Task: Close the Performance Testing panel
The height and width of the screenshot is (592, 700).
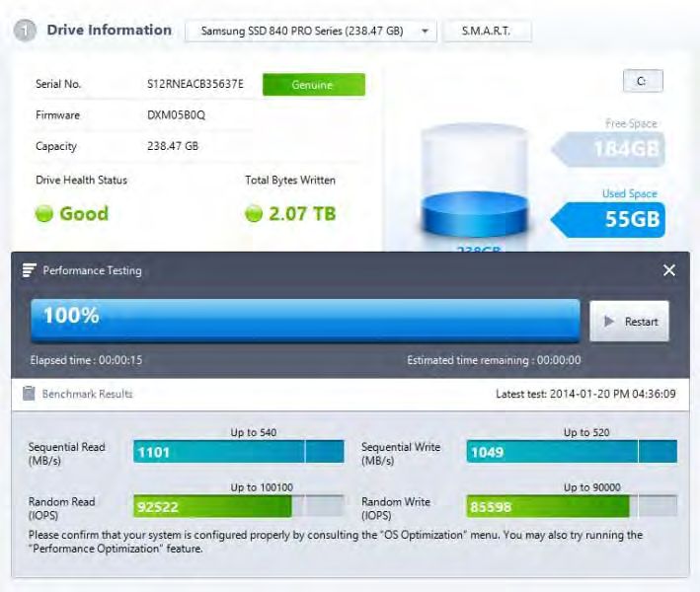Action: click(x=669, y=270)
